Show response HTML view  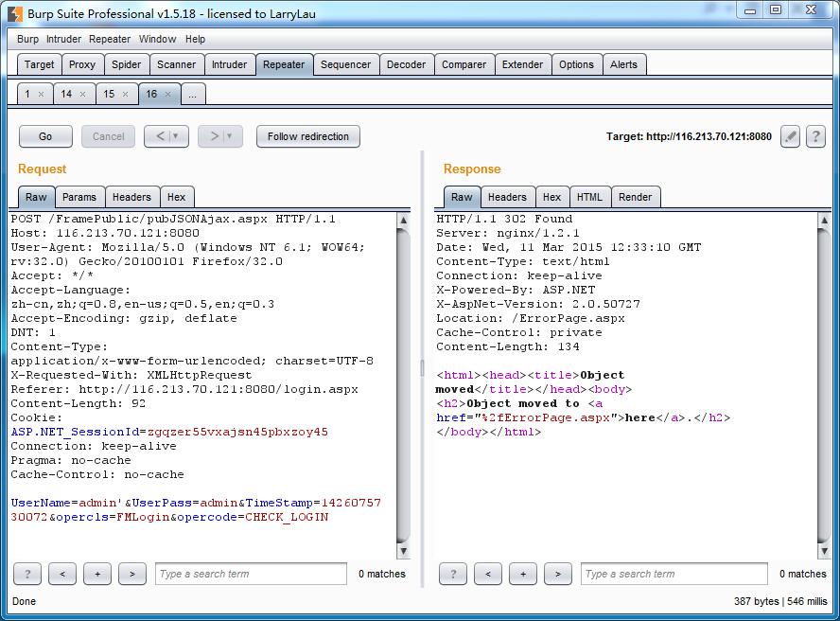tap(589, 197)
